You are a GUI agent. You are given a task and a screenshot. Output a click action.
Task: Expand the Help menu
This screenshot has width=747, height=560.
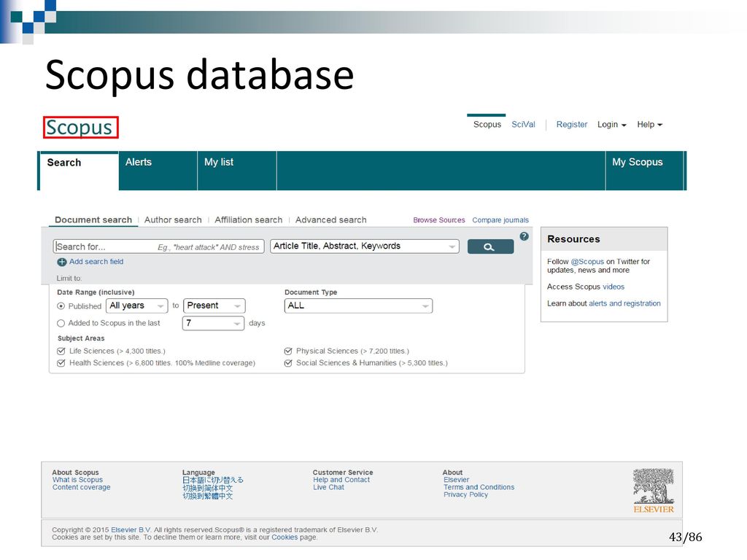point(649,124)
